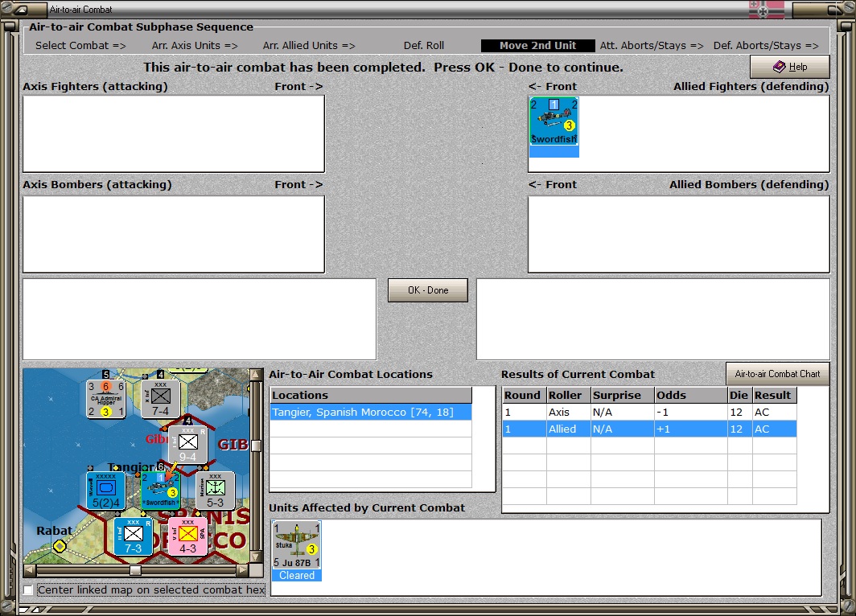This screenshot has height=616, width=856.
Task: Click the map's right scroll arrow
Action: coord(242,570)
